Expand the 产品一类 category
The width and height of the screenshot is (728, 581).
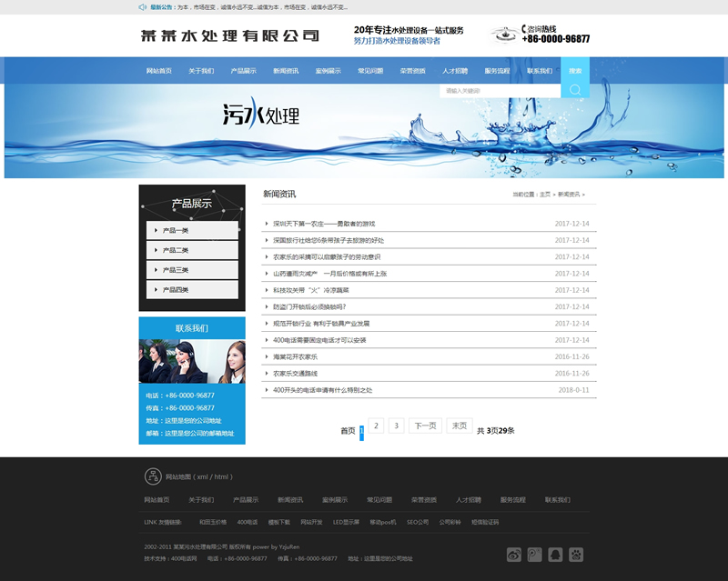coord(192,231)
